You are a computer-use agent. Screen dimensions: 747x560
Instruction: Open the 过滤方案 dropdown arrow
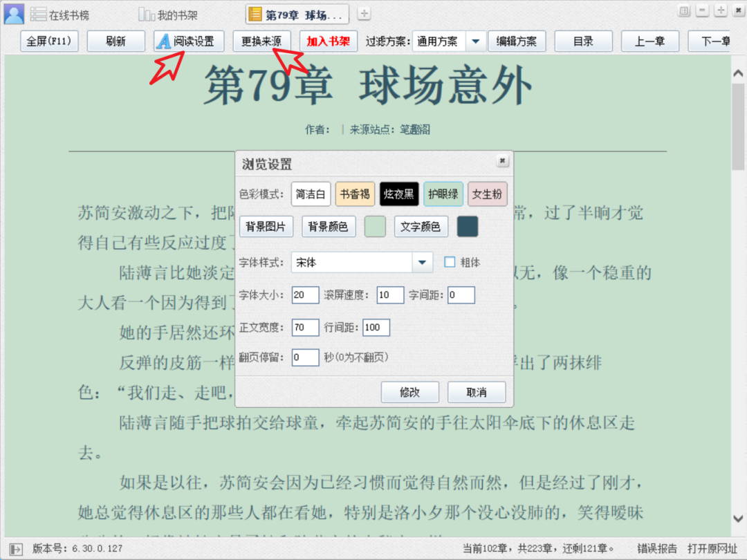pos(476,41)
